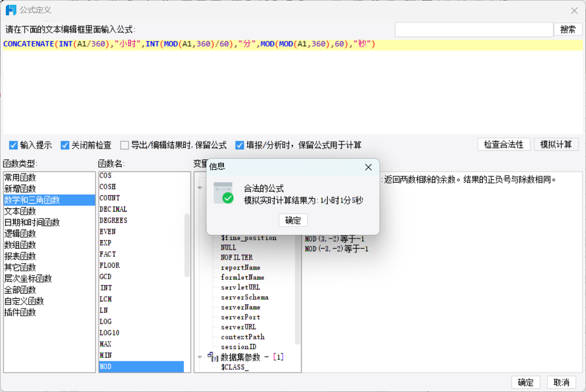
Task: Select NULL variable in tree
Action: (x=228, y=248)
